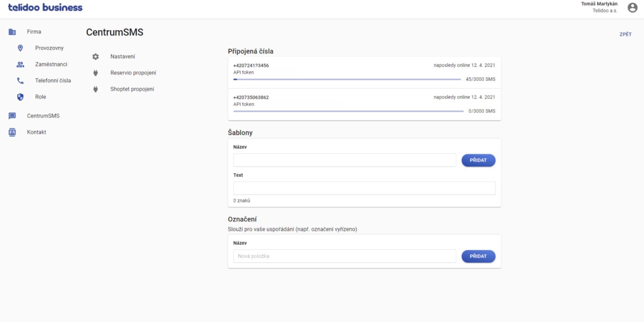
Task: Click the Role shield icon
Action: [20, 97]
